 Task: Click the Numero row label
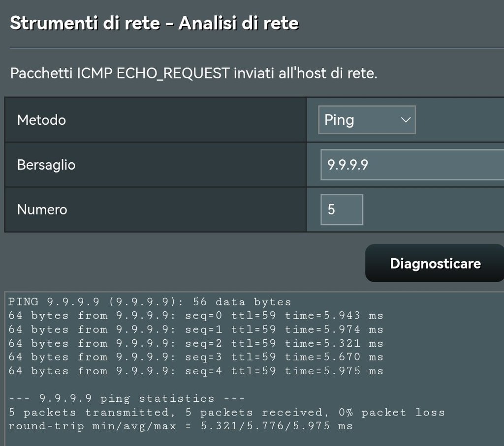click(x=42, y=209)
